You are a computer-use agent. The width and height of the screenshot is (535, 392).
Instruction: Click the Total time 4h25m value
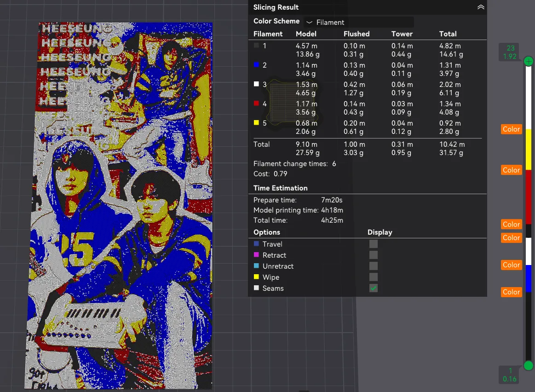pyautogui.click(x=332, y=220)
